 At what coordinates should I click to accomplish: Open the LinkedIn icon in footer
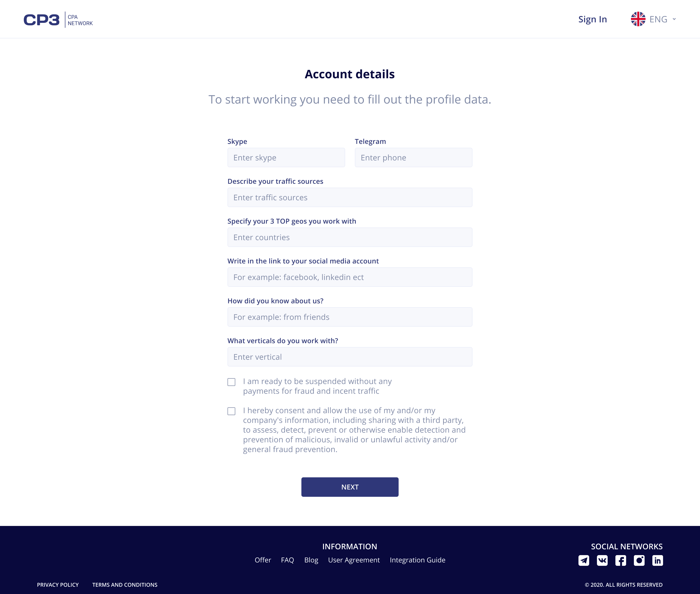click(x=657, y=560)
